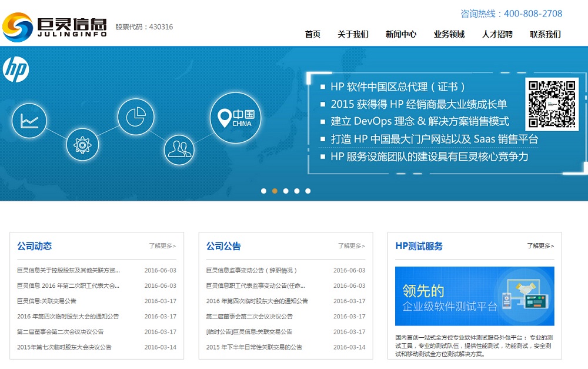Click 了解更多 in 公司动态 panel

pyautogui.click(x=162, y=246)
